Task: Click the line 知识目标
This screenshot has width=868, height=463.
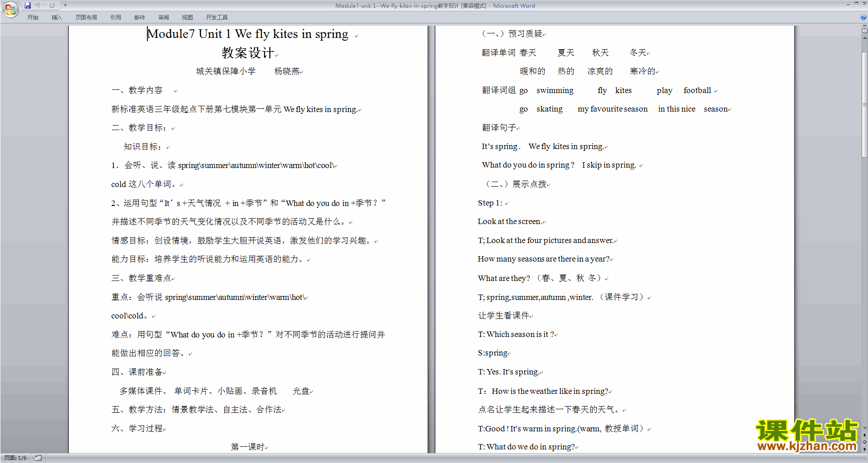Action: (x=143, y=147)
